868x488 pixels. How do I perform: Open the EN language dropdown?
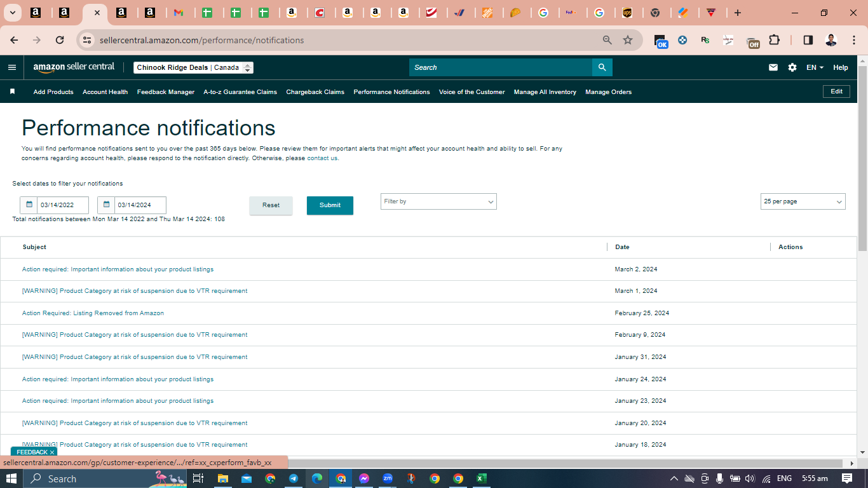[x=815, y=67]
